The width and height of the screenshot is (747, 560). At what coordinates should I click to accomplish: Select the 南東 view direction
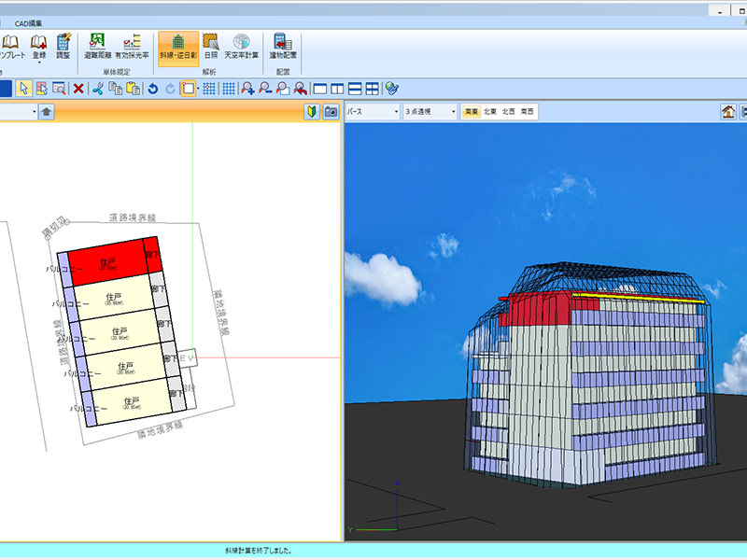pos(470,112)
